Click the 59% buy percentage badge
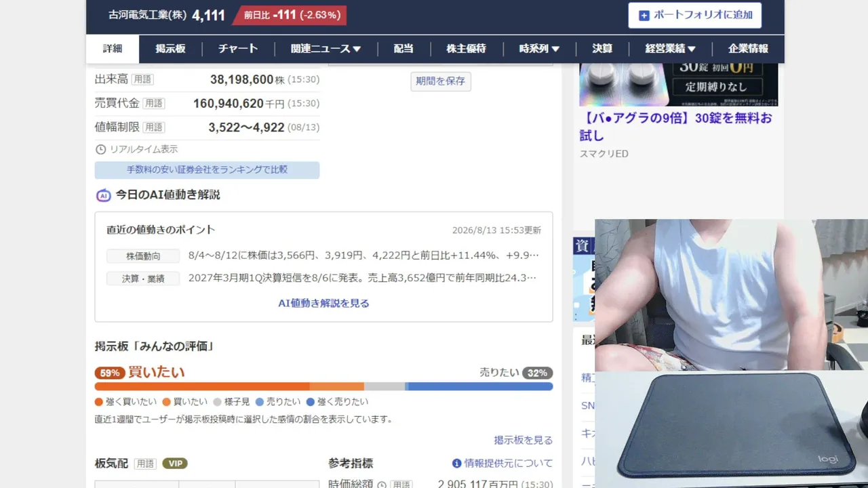The width and height of the screenshot is (868, 488). click(109, 373)
